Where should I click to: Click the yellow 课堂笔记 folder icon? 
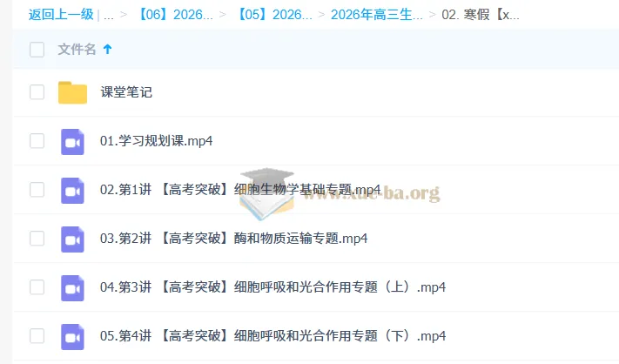point(72,92)
